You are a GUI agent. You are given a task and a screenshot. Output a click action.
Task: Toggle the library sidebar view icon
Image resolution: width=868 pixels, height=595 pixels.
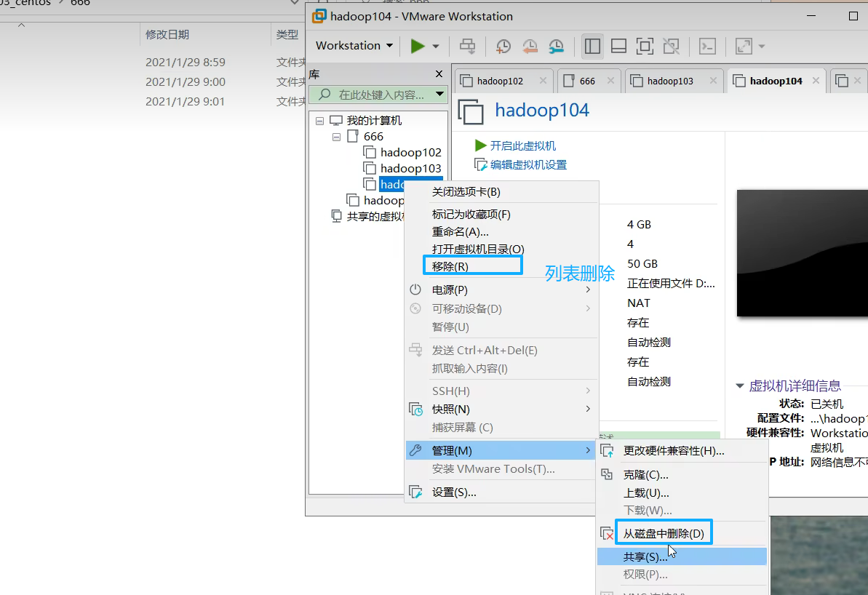(x=592, y=46)
